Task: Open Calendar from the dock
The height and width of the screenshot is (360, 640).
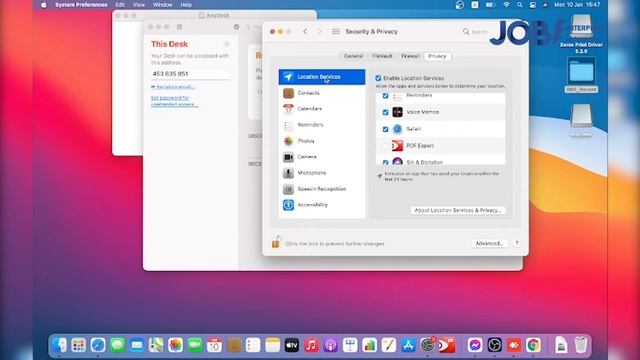Action: pos(214,345)
